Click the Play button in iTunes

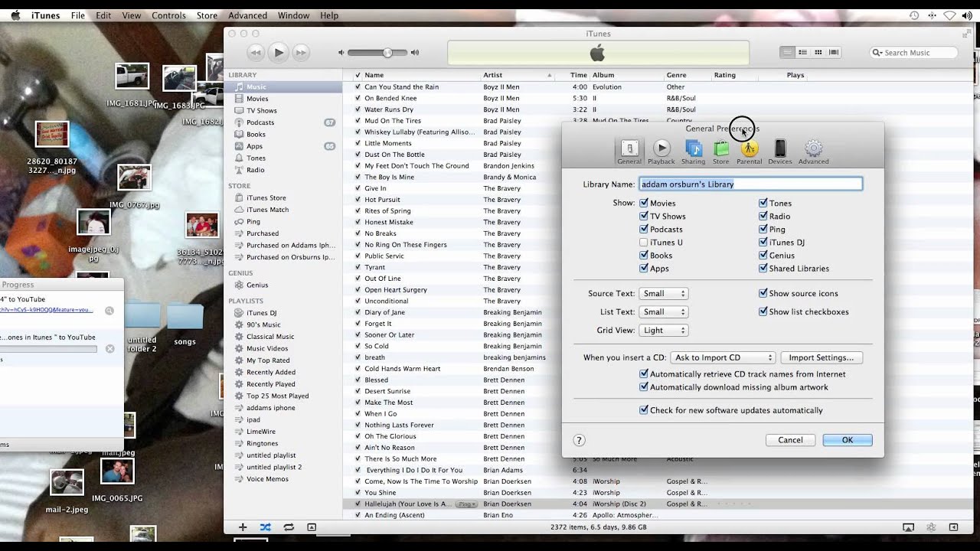click(279, 53)
